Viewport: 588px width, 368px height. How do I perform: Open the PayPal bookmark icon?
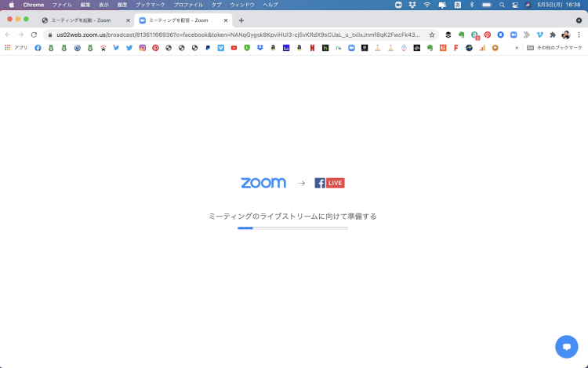[x=208, y=48]
